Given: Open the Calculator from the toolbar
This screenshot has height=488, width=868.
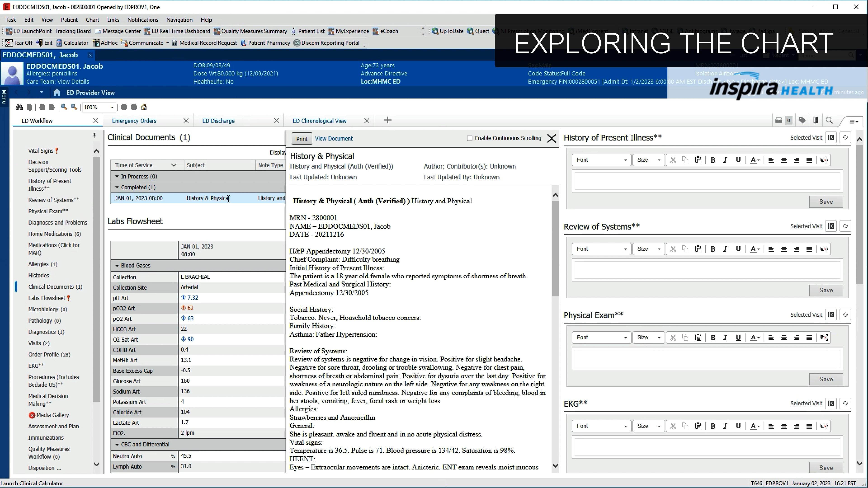Looking at the screenshot, I should [72, 43].
